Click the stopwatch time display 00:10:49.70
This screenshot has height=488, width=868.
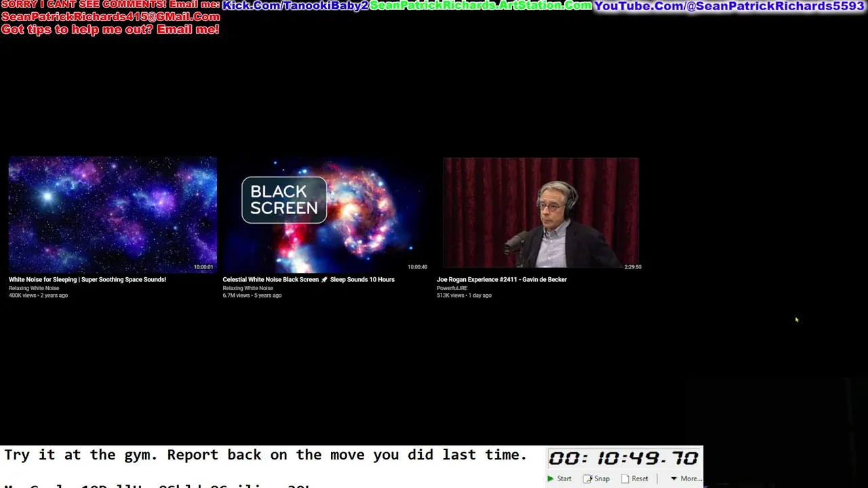pyautogui.click(x=624, y=458)
